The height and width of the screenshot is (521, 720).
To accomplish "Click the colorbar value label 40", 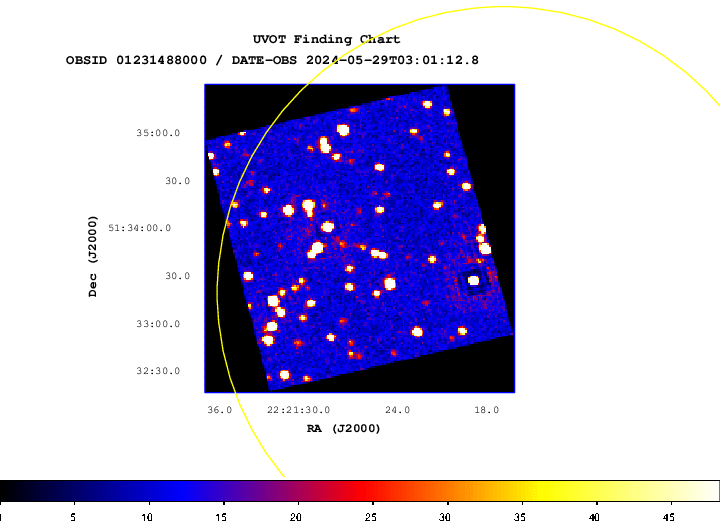I will [594, 517].
